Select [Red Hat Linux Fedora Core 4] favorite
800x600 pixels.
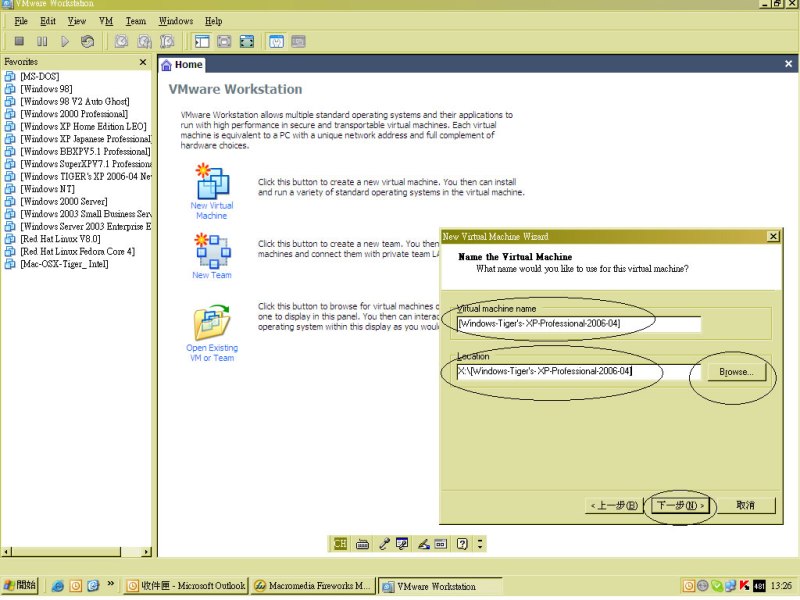pyautogui.click(x=78, y=252)
